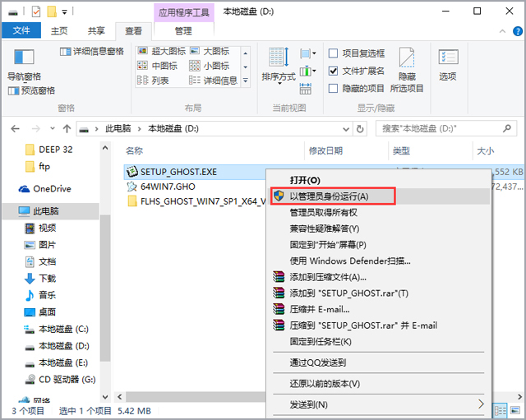526x420 pixels.
Task: Toggle the preview pane button
Action: (31, 90)
